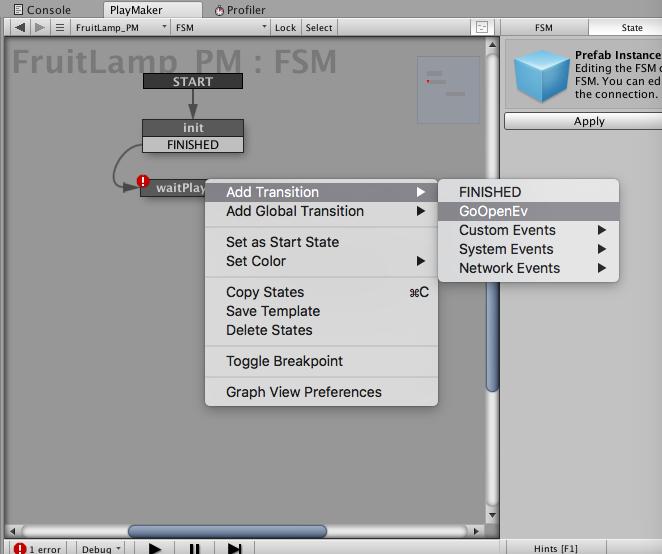
Task: Expand the Custom Events submenu
Action: click(529, 230)
